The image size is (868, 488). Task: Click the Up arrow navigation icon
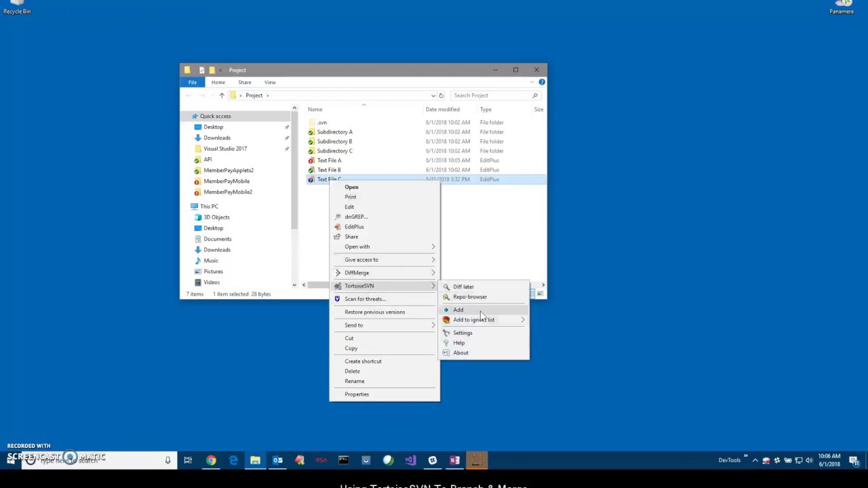pos(221,96)
